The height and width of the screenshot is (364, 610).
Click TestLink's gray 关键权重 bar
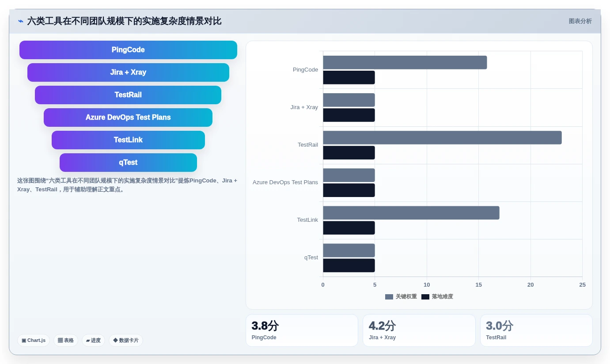pos(411,212)
